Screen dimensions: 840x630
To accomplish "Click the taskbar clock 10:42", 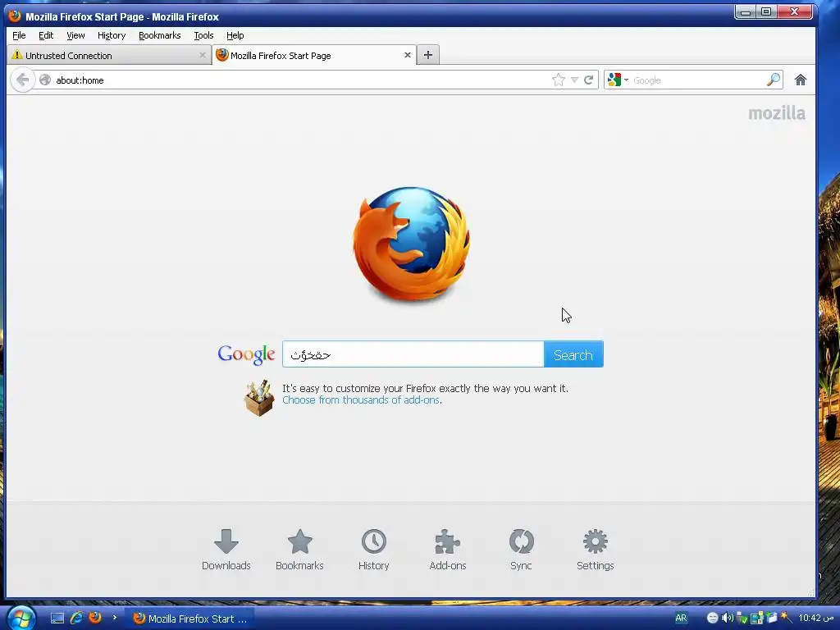I will click(816, 619).
